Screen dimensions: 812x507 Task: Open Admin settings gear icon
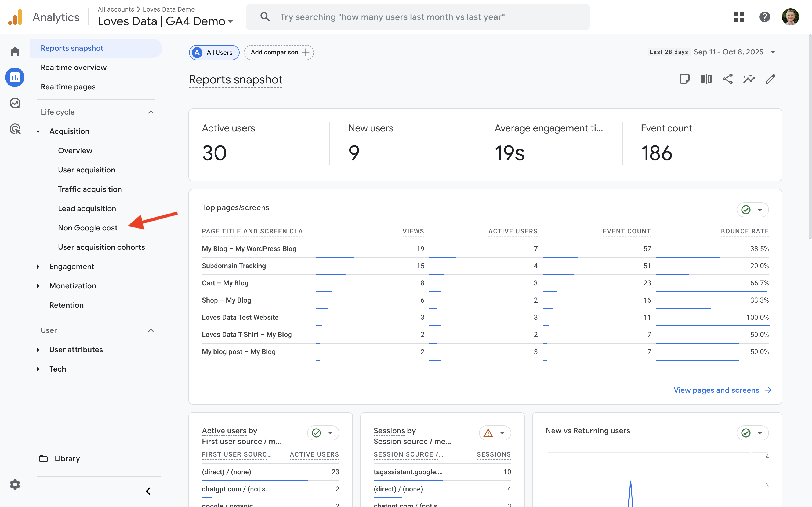tap(15, 484)
